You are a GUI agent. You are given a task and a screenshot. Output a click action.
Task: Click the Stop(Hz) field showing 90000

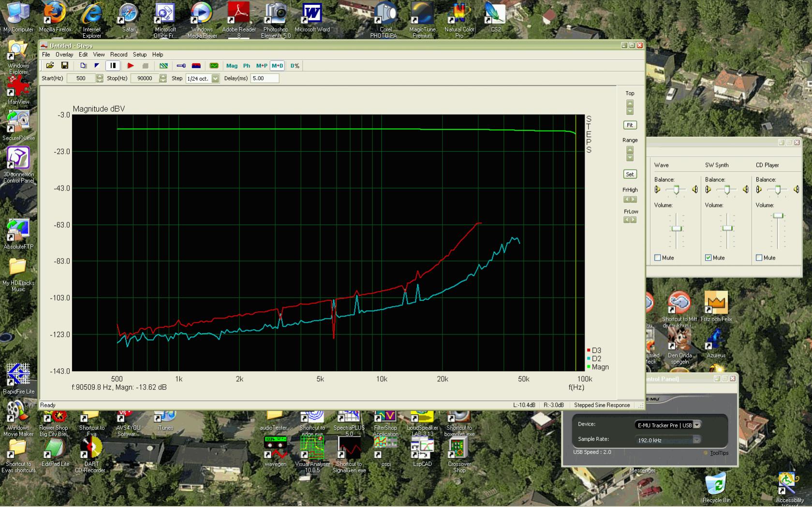tap(145, 78)
